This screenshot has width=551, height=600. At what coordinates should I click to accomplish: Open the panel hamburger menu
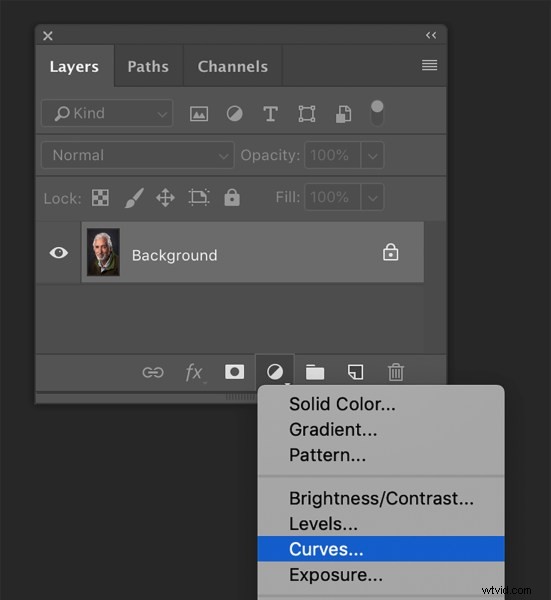point(429,65)
